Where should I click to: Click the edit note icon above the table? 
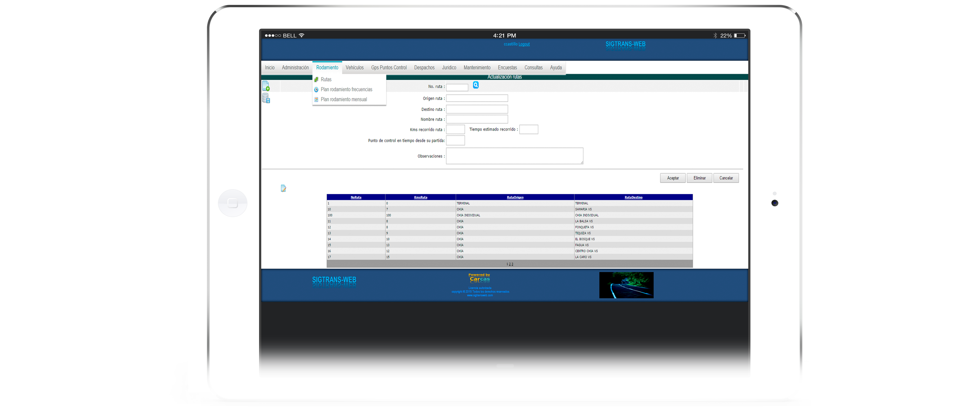point(283,188)
